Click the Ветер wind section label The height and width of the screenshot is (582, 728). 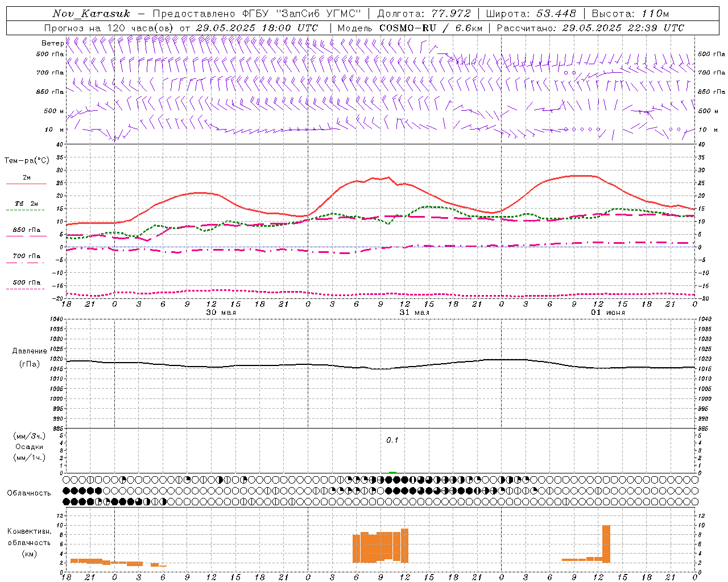(52, 43)
